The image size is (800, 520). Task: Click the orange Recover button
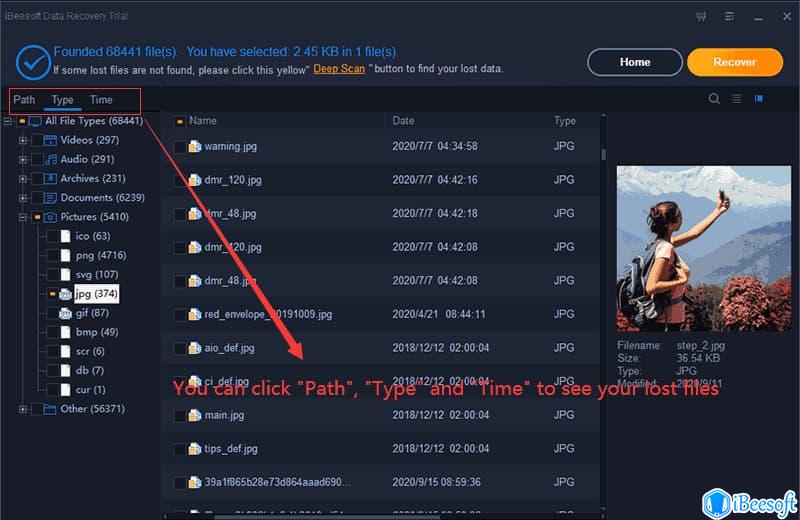[735, 62]
